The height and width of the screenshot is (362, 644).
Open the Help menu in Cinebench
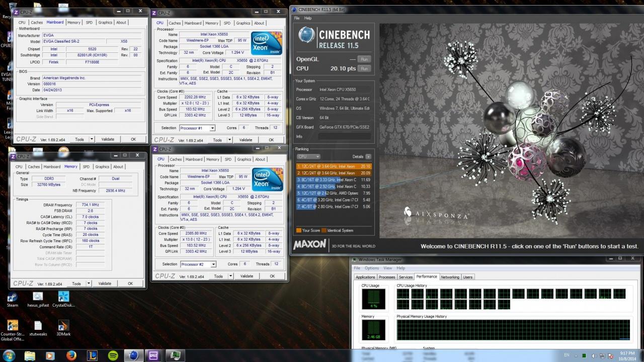tap(308, 18)
